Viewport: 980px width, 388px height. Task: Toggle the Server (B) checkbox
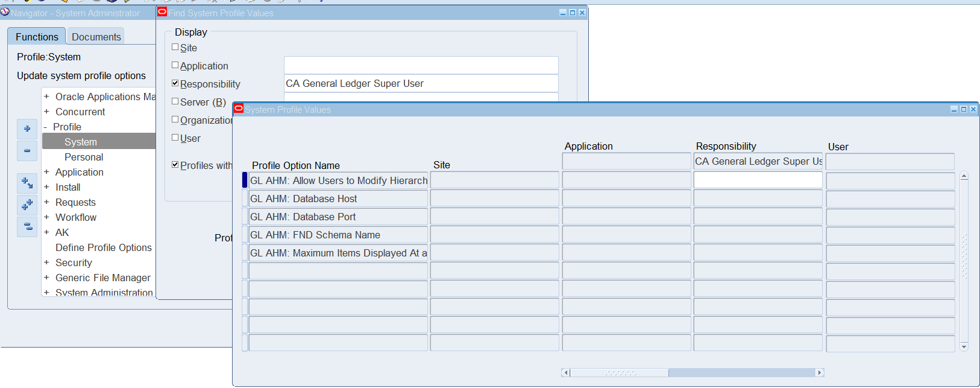[x=175, y=101]
